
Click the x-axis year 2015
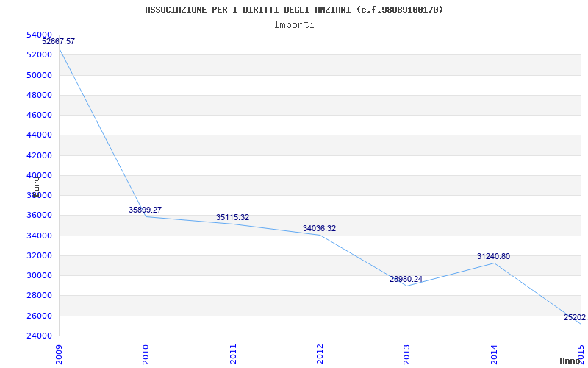581,354
